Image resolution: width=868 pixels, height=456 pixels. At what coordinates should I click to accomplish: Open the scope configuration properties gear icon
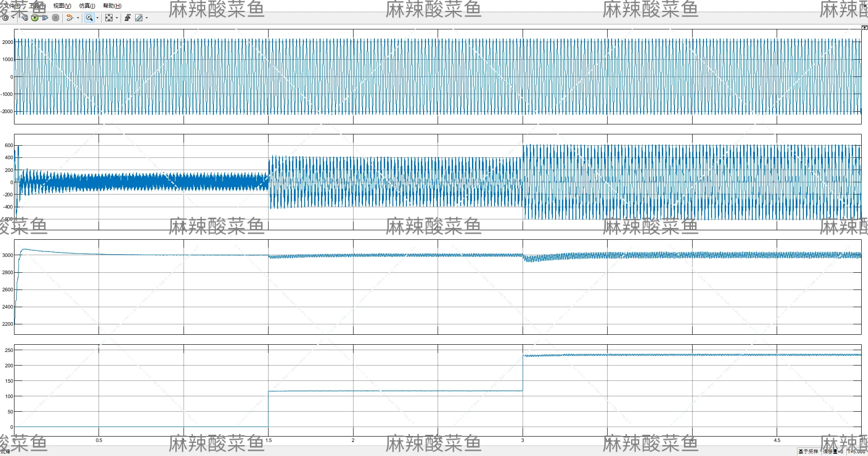coord(5,18)
